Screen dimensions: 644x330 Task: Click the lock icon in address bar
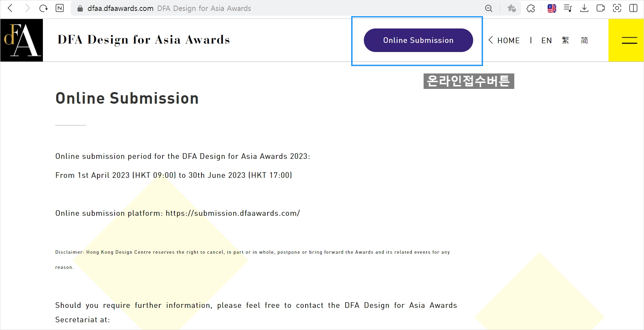[x=80, y=8]
